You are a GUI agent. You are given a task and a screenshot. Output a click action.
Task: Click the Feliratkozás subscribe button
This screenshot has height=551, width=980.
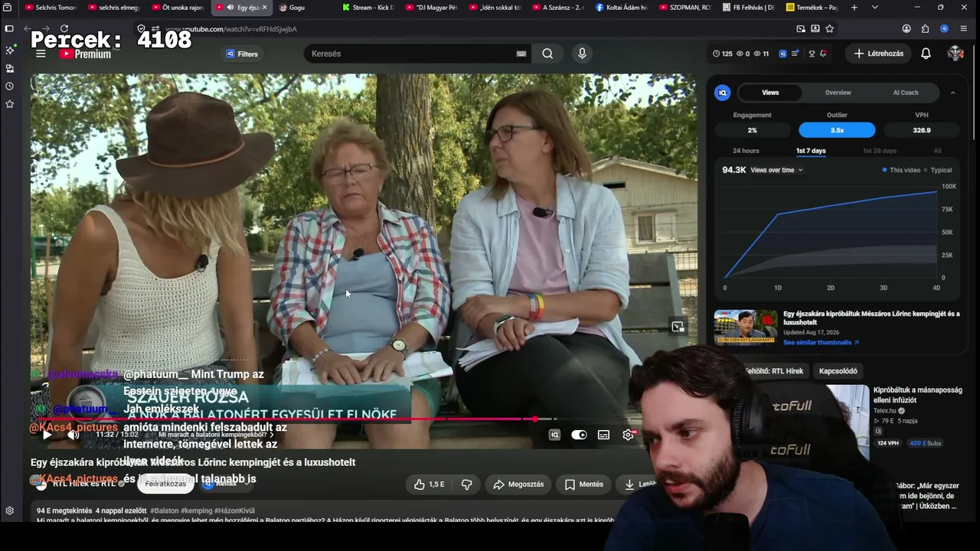pos(165,484)
